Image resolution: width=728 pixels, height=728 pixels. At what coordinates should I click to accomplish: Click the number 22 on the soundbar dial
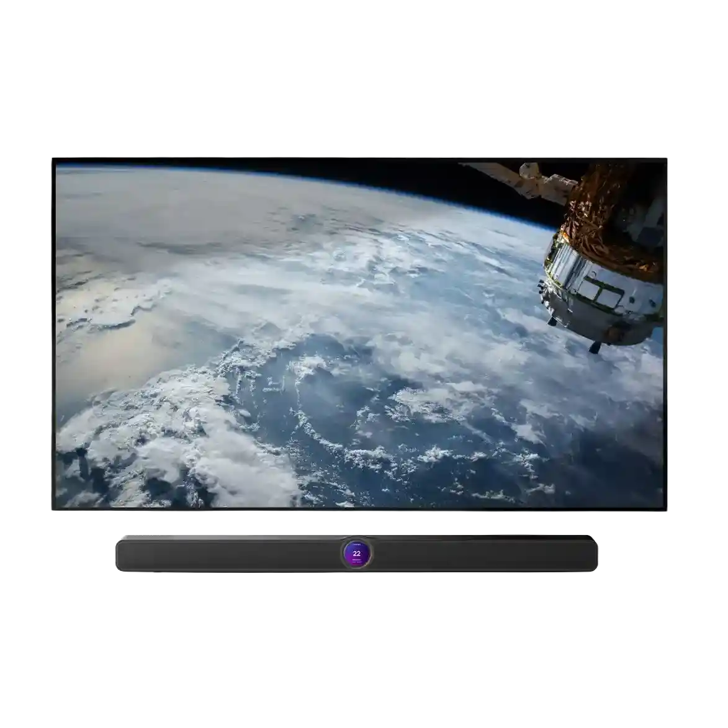[357, 554]
